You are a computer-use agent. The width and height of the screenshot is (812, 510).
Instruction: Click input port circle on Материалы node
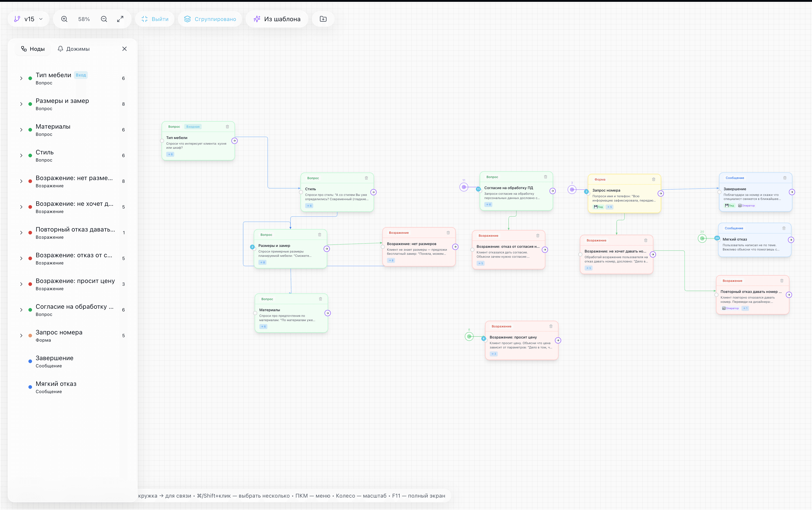pos(255,313)
